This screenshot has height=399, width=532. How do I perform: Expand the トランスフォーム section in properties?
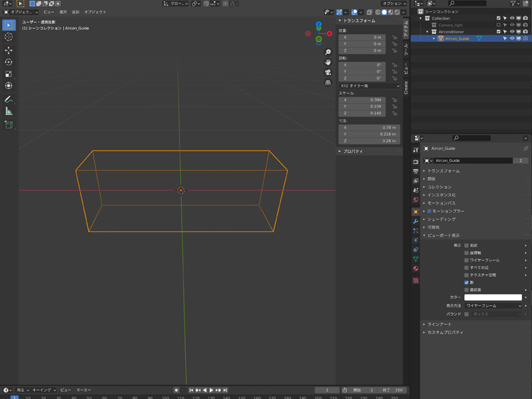443,171
